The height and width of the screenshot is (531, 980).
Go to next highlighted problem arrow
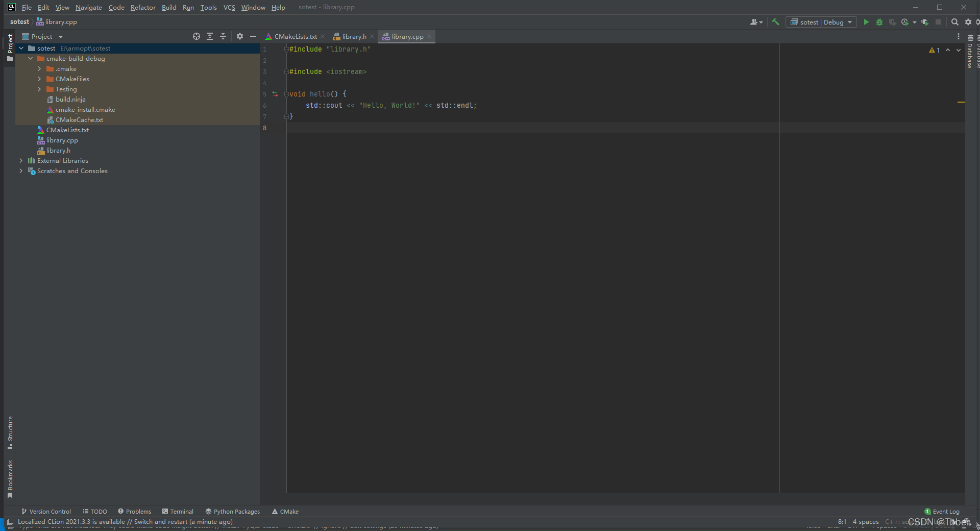click(x=959, y=50)
